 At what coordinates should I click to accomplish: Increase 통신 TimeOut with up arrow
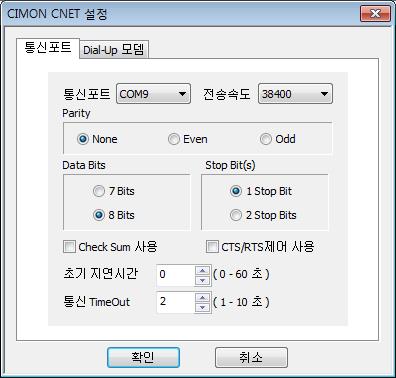202,298
